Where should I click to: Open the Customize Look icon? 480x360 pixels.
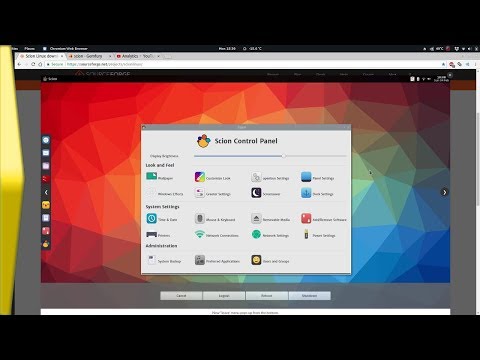200,177
